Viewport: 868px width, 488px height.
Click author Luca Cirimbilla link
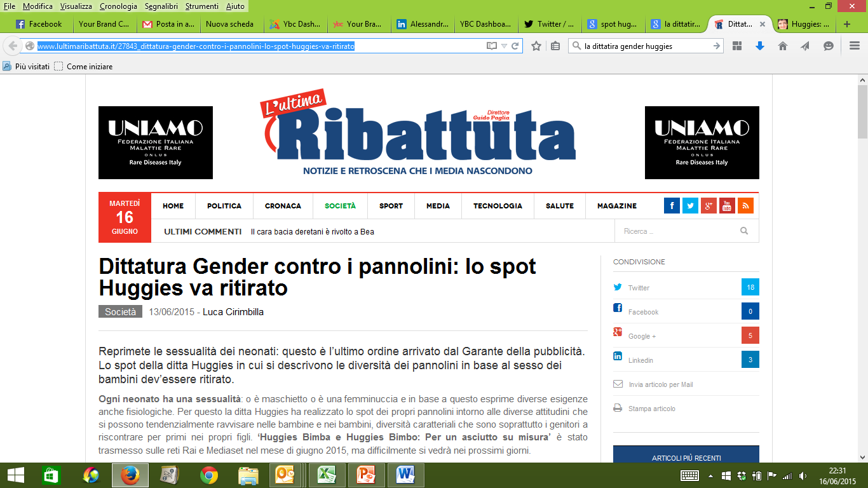233,312
